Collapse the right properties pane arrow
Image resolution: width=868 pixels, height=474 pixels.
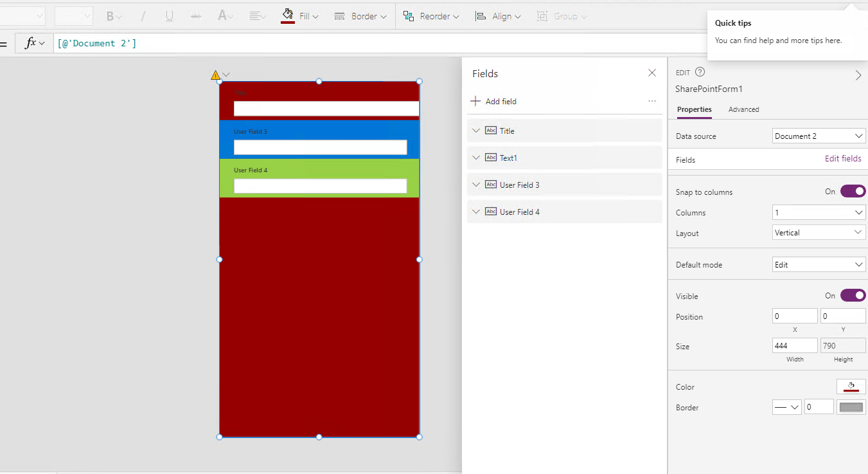858,75
